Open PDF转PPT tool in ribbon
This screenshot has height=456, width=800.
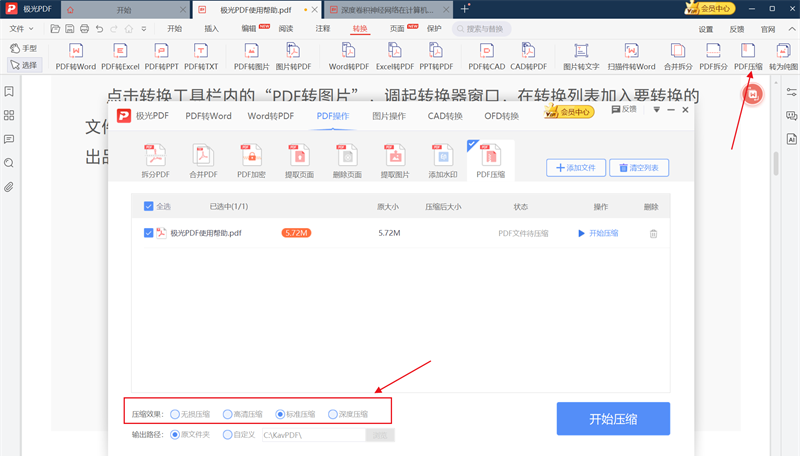point(161,57)
